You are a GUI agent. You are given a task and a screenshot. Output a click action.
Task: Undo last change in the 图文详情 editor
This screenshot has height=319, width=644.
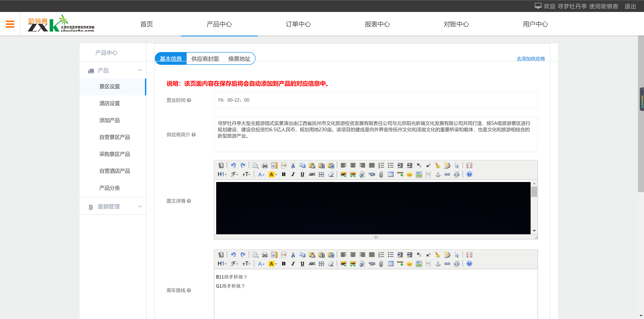coord(233,165)
